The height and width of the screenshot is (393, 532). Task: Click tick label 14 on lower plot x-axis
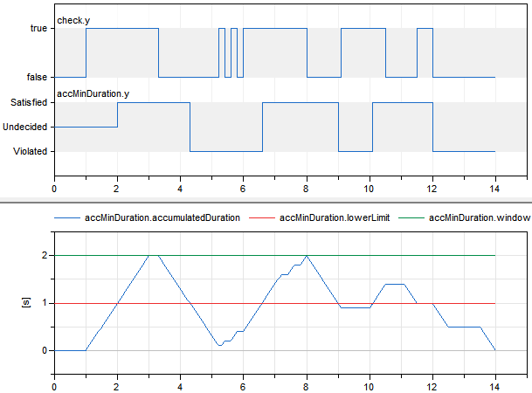point(495,385)
